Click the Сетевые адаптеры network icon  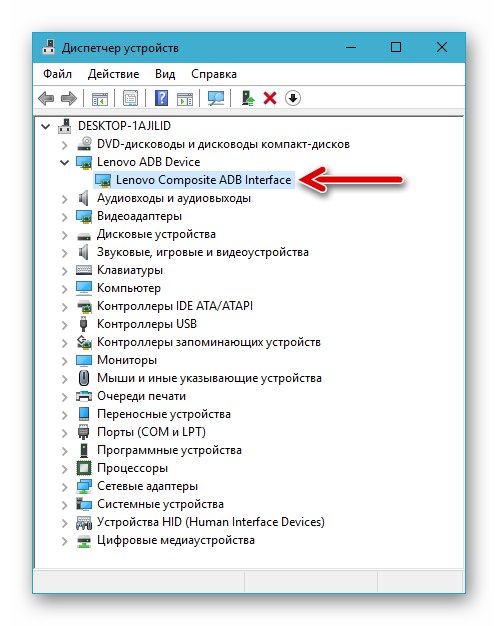[x=84, y=486]
